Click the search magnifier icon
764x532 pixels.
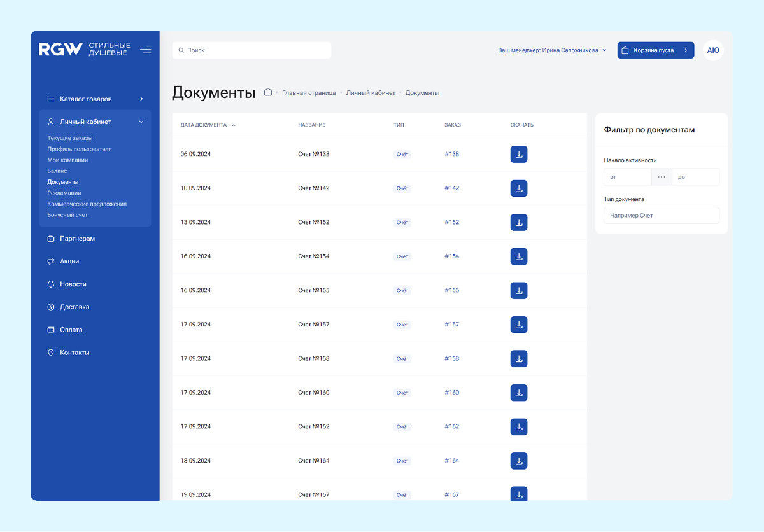[181, 50]
